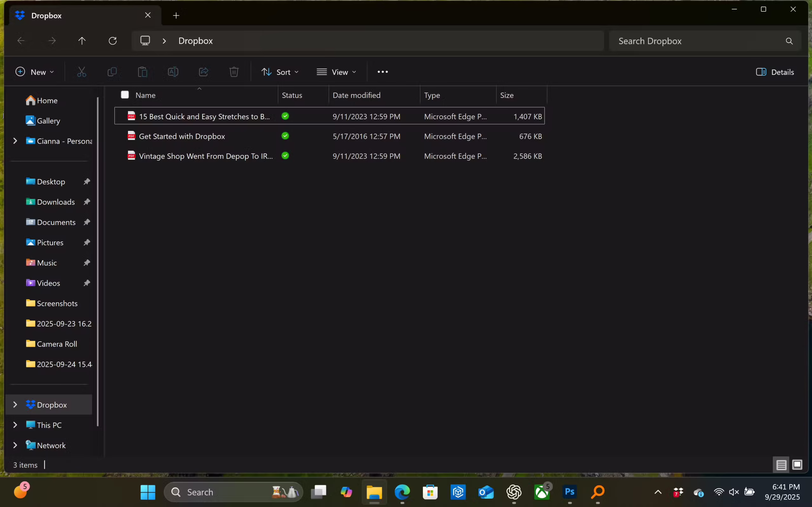Expand the This PC tree node

[x=15, y=425]
